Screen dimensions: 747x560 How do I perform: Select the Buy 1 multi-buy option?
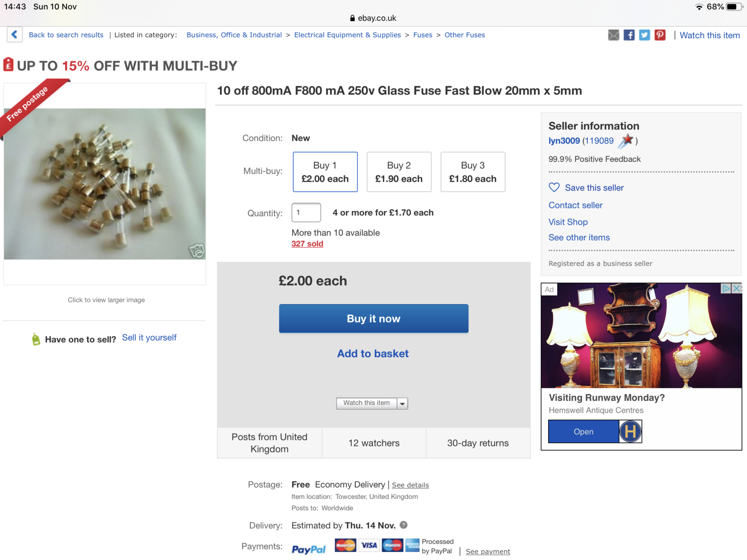coord(325,172)
